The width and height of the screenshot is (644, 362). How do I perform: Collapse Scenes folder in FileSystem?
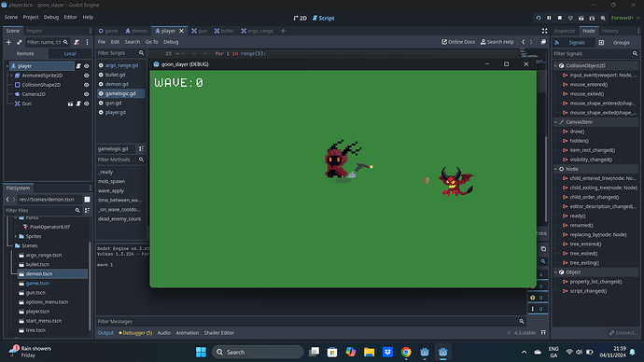click(11, 245)
